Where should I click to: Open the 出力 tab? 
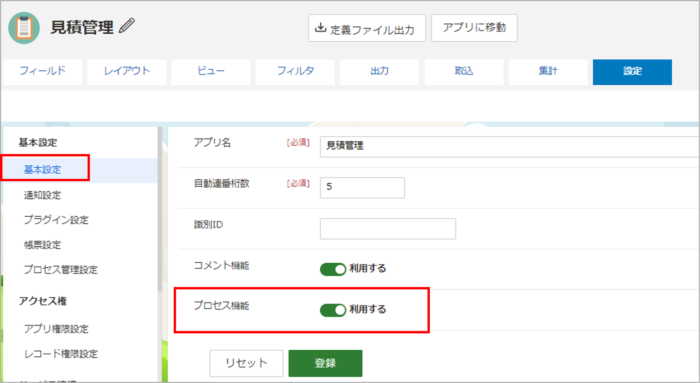point(379,72)
